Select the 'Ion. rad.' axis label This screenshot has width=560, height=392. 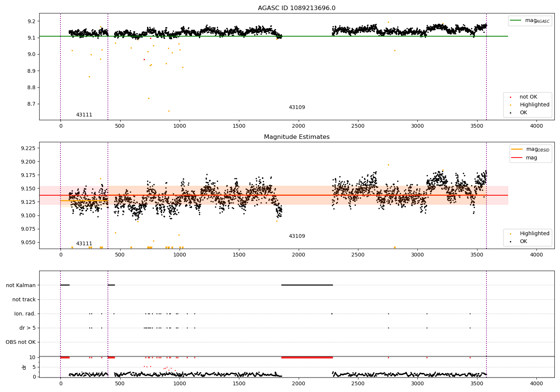tap(25, 314)
